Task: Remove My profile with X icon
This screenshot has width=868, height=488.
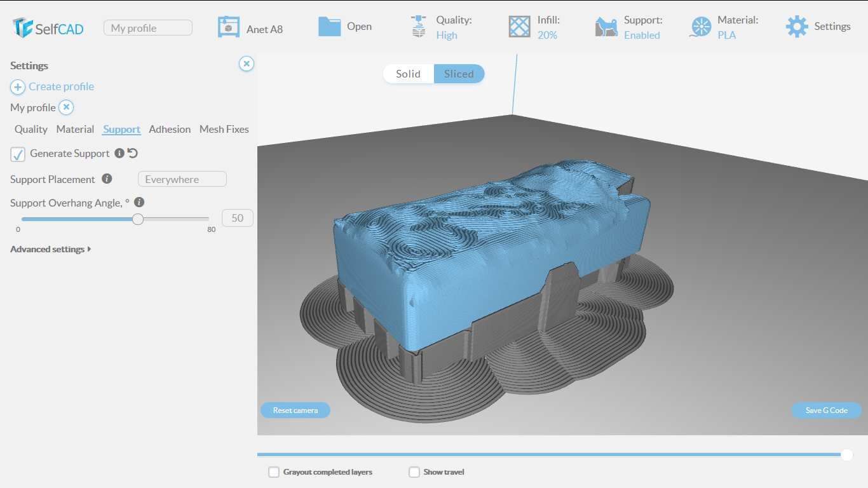Action: click(x=66, y=107)
